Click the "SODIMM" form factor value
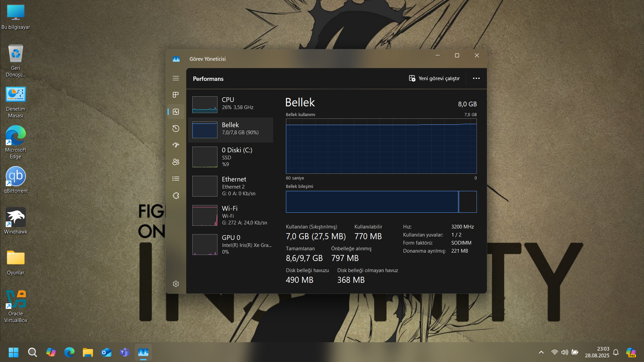Screen dimensions: 644x362 pyautogui.click(x=461, y=243)
